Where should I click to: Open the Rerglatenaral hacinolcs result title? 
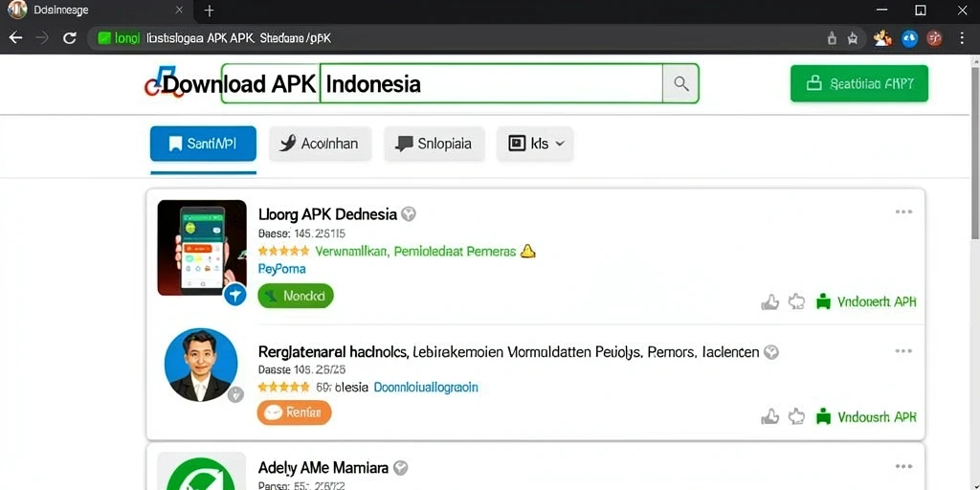coord(508,352)
